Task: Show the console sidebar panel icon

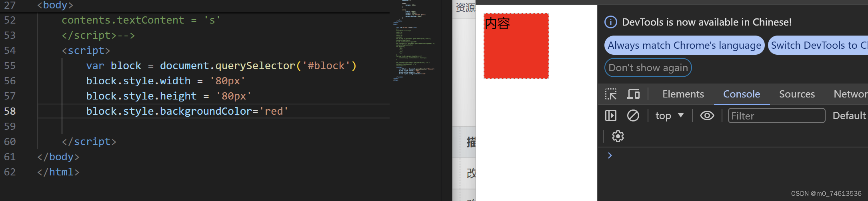Action: click(611, 115)
